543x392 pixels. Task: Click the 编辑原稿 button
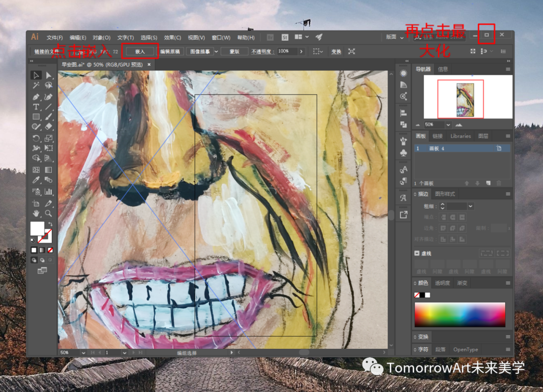tap(170, 52)
